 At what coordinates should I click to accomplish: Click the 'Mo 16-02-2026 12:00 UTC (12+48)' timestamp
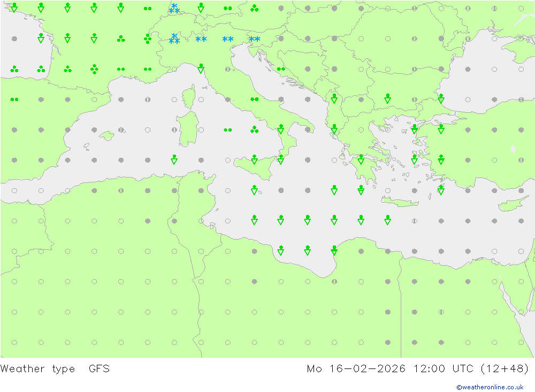[418, 369]
